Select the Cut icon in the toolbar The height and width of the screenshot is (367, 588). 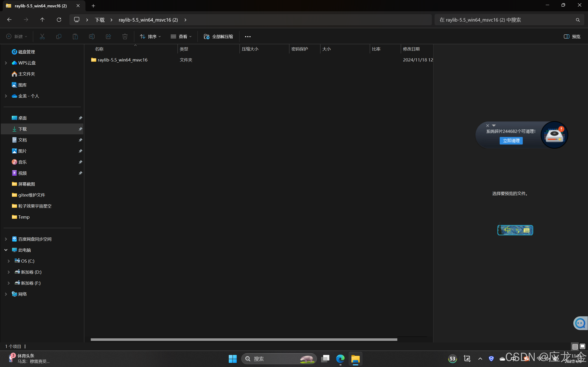[42, 36]
